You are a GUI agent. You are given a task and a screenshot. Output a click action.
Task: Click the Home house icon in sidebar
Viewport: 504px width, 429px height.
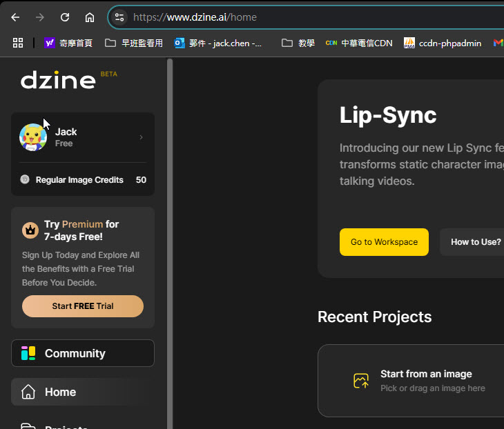(28, 392)
